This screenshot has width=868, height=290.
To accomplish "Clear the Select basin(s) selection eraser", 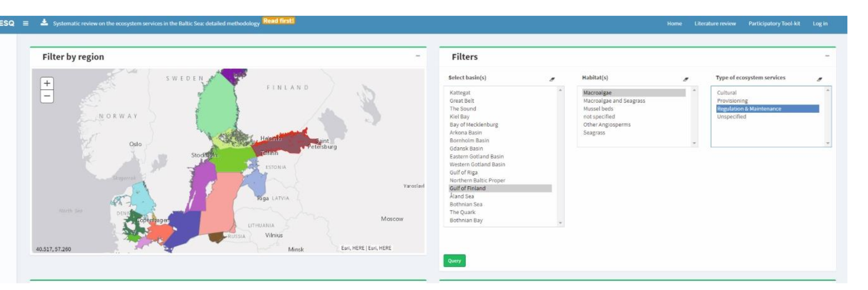I will pyautogui.click(x=552, y=79).
